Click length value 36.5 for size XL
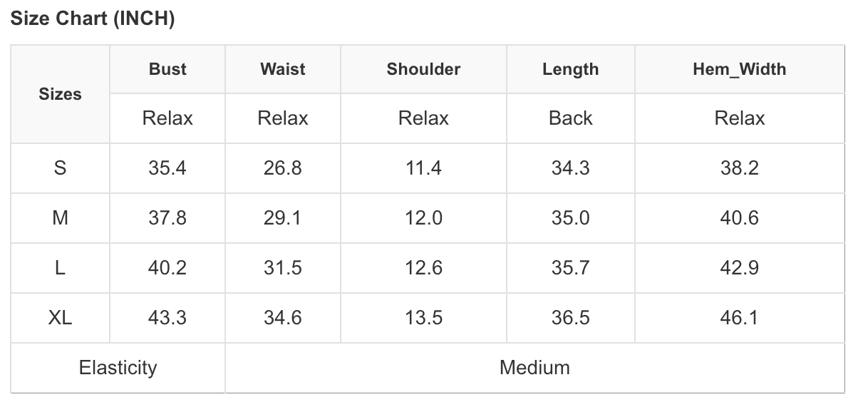Image resolution: width=868 pixels, height=412 pixels. pyautogui.click(x=570, y=318)
